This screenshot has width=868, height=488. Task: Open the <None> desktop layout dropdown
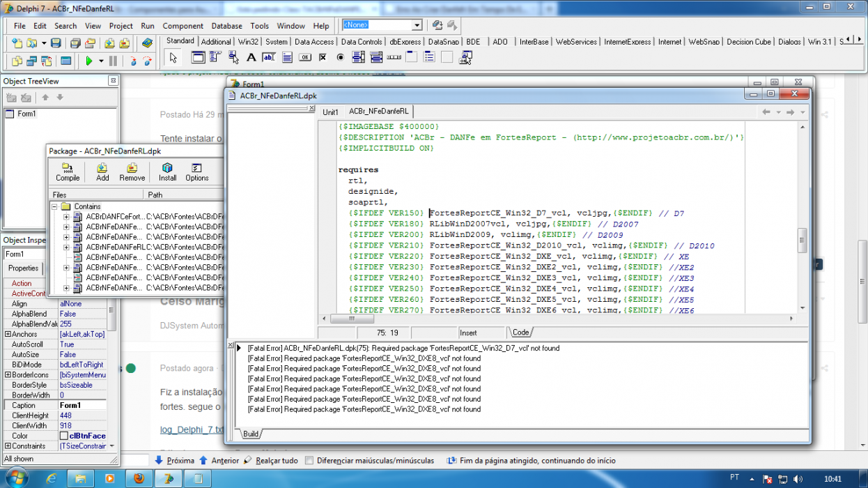(x=417, y=25)
